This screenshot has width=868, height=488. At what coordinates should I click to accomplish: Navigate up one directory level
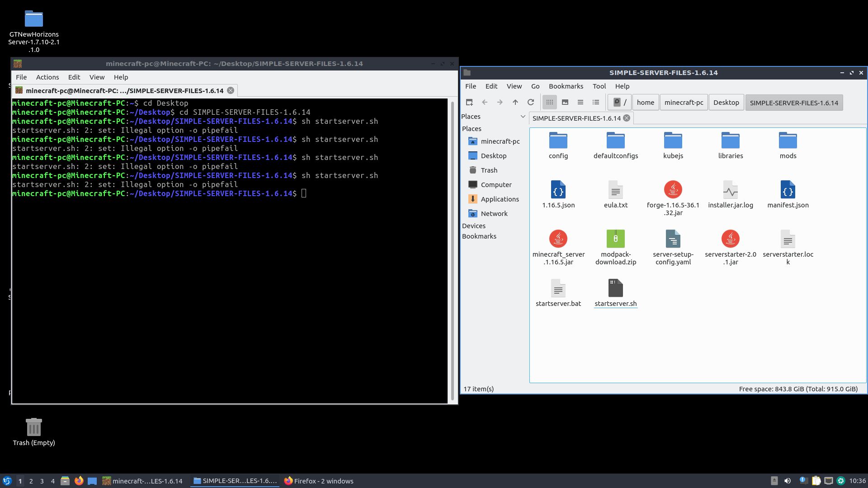(x=515, y=102)
